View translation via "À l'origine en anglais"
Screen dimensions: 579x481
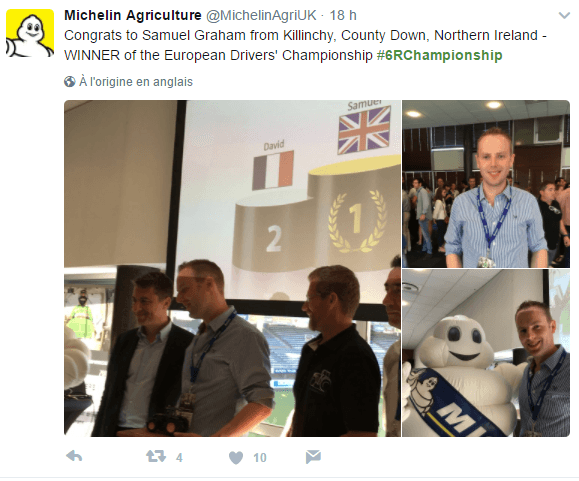[136, 82]
